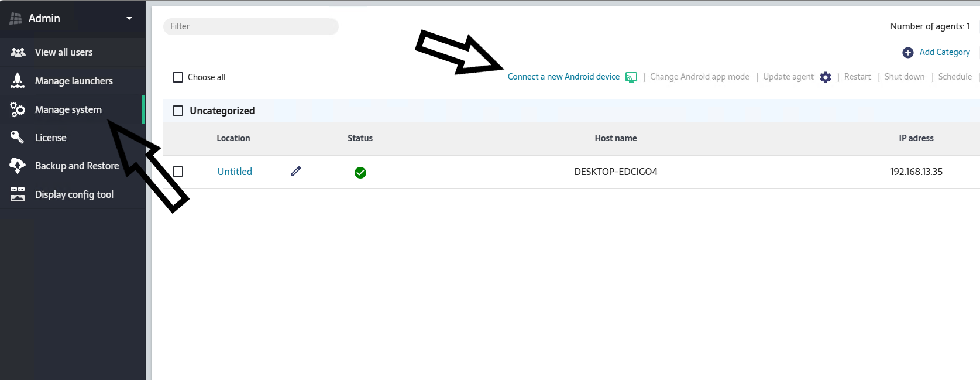Click the Connect a new Android device link
This screenshot has height=380, width=980.
click(x=563, y=77)
